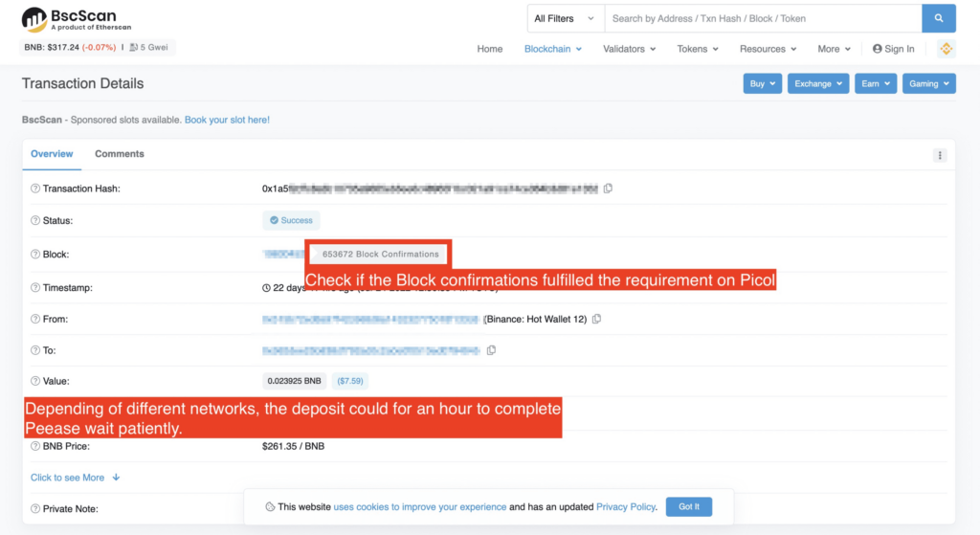
Task: Click the Success status badge
Action: point(291,221)
